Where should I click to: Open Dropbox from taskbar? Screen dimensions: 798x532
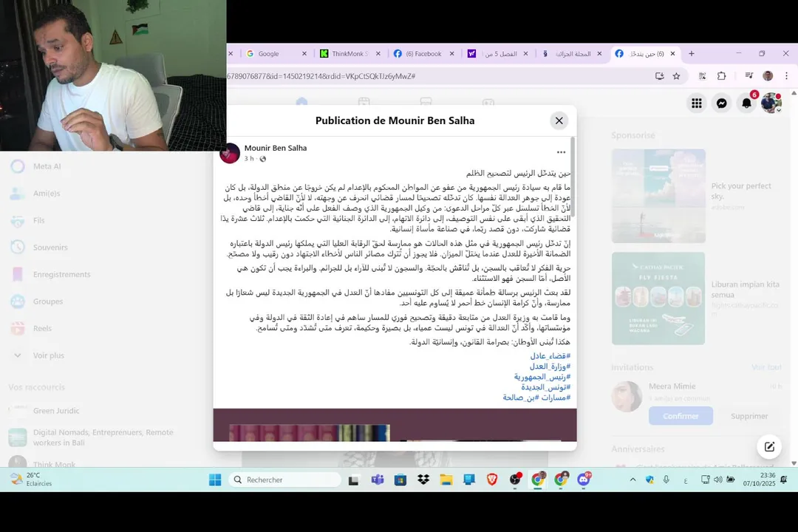tap(423, 480)
